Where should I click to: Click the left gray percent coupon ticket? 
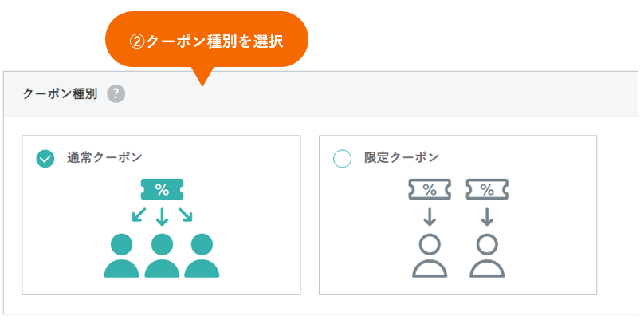pyautogui.click(x=430, y=189)
